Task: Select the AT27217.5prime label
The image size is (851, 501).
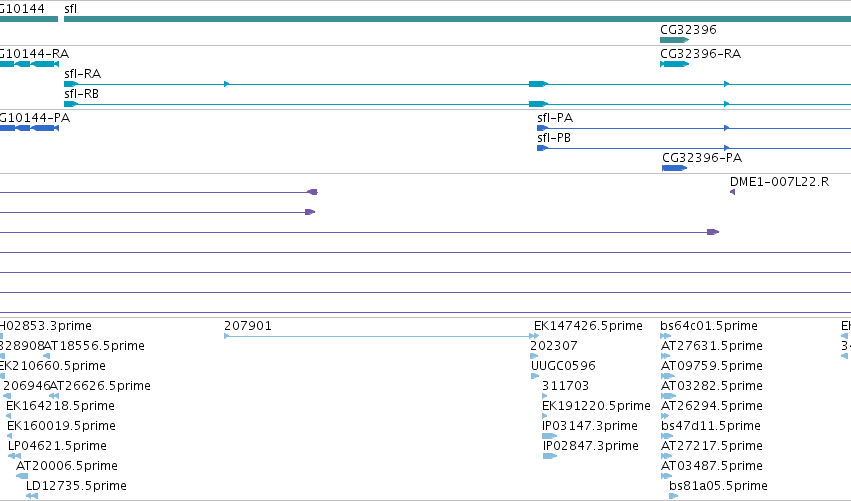Action: [712, 446]
